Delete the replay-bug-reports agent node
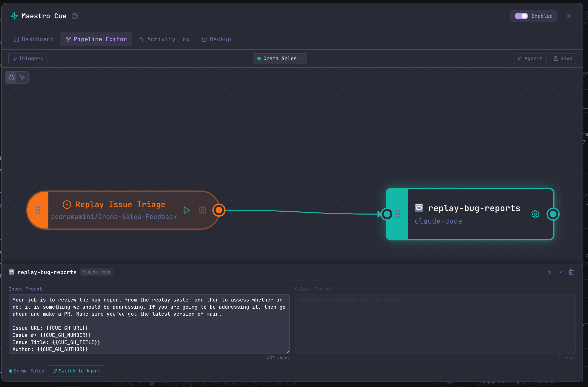 571,272
